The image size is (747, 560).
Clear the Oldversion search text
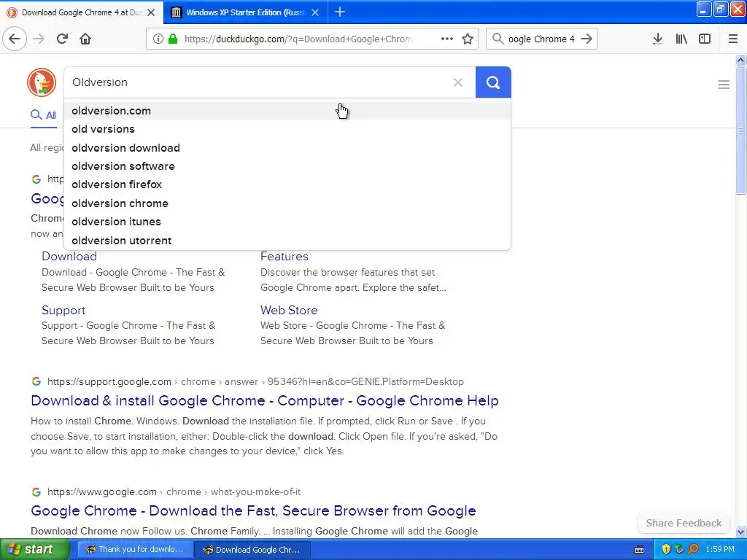point(458,82)
